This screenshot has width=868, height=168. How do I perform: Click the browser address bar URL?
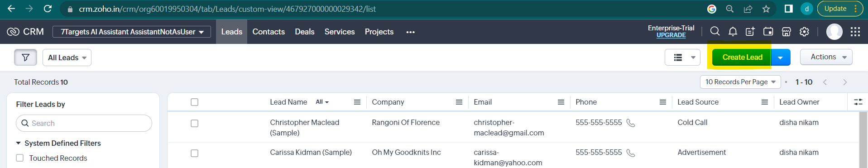click(227, 9)
